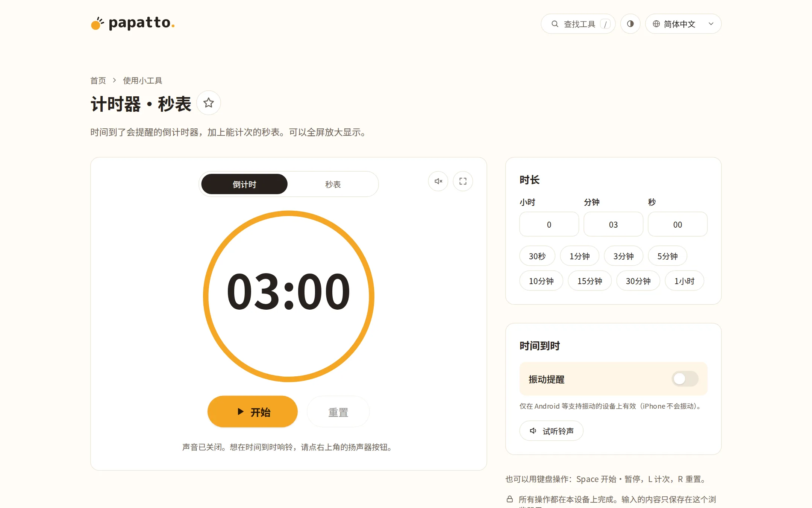Unmute sound with the speaker icon
812x508 pixels.
click(438, 181)
